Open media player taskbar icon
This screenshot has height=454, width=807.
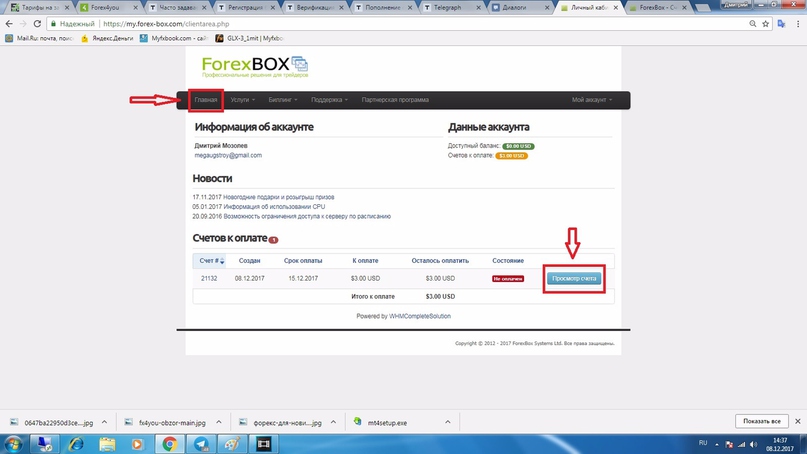(137, 444)
